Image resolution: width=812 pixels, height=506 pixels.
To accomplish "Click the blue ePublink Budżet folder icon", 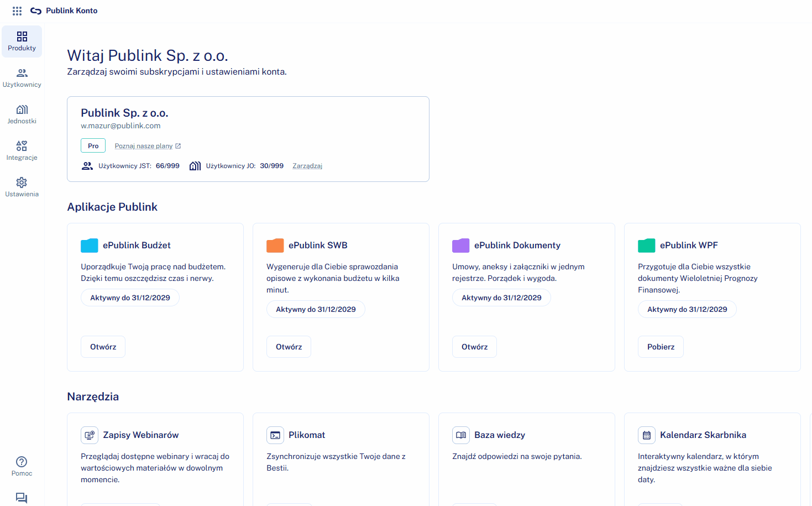I will pyautogui.click(x=90, y=246).
